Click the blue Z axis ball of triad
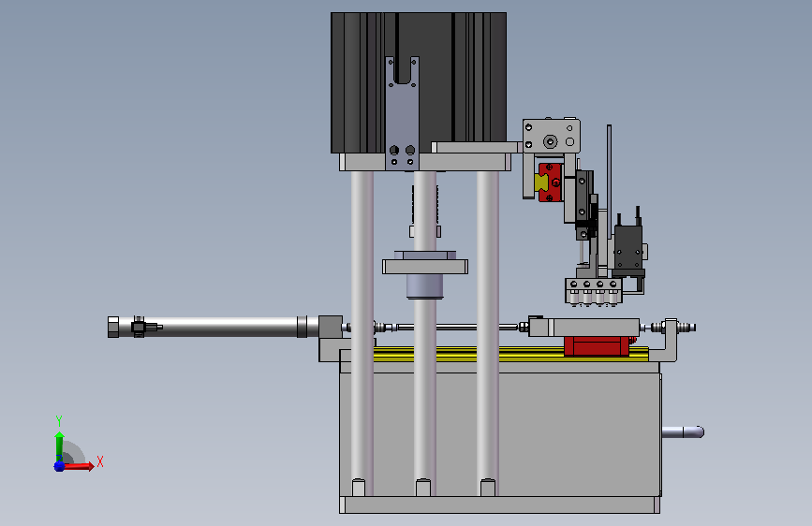Viewport: 812px width, 526px height. point(59,466)
